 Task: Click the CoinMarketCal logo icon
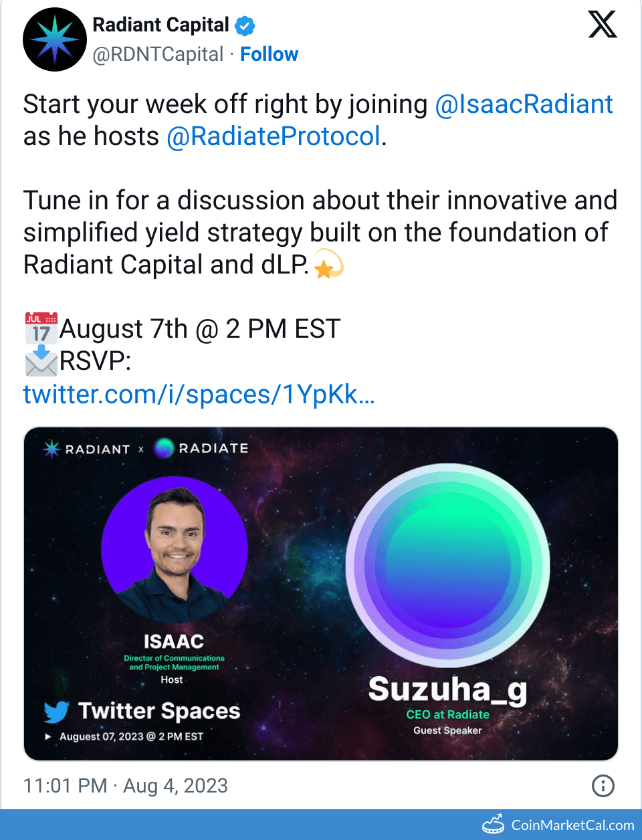tap(494, 824)
